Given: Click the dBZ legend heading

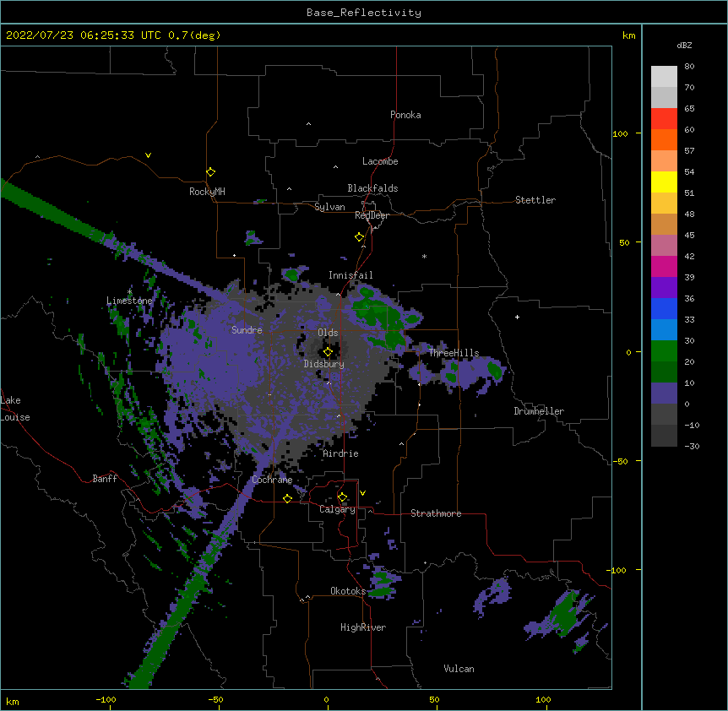Looking at the screenshot, I should point(684,45).
